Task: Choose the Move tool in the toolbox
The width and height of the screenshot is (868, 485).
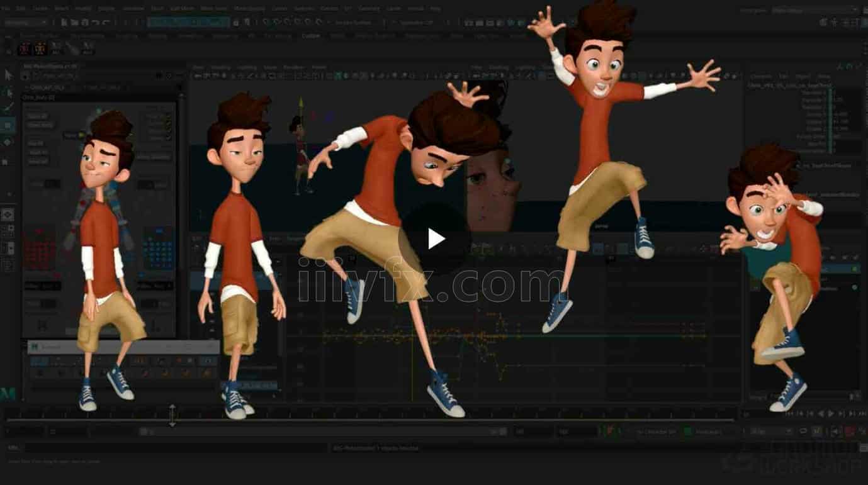Action: coord(8,125)
